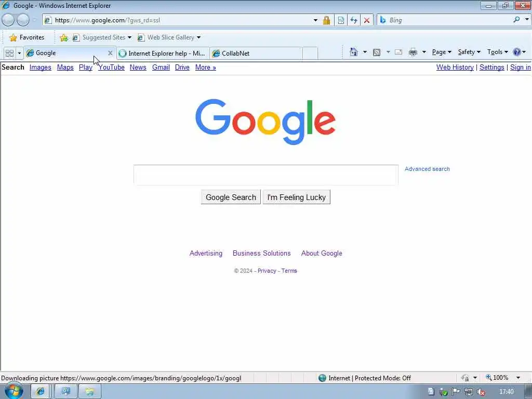Open the Home button dropdown arrow
The image size is (532, 399).
click(x=365, y=52)
